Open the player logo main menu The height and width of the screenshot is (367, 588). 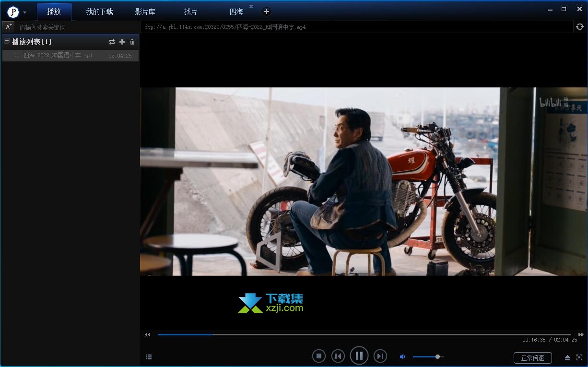(x=13, y=12)
